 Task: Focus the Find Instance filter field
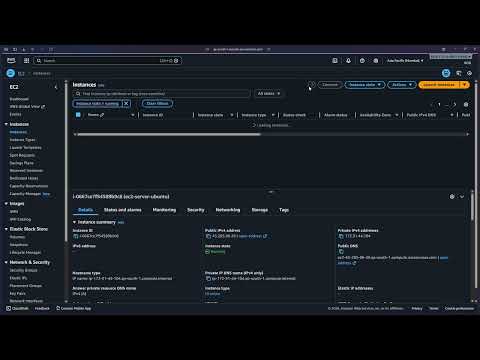161,94
